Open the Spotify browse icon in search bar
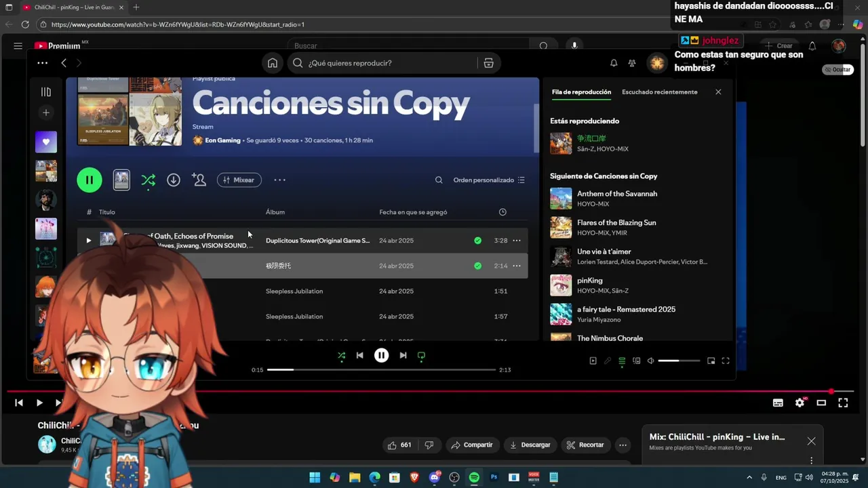 pos(488,63)
